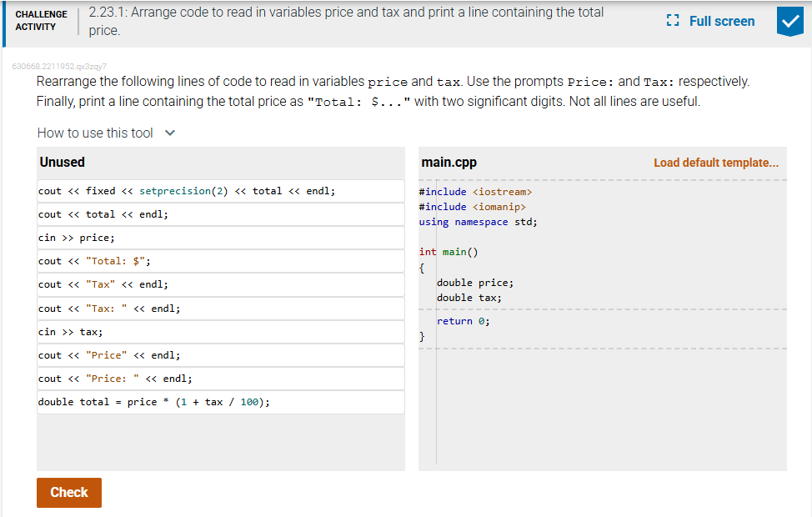The image size is (812, 517).
Task: Click the double tax; declaration
Action: coord(469,298)
